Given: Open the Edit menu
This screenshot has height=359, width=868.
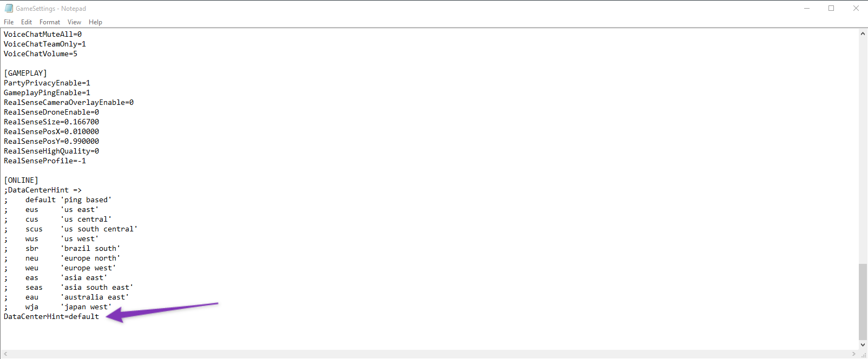Looking at the screenshot, I should coord(27,22).
